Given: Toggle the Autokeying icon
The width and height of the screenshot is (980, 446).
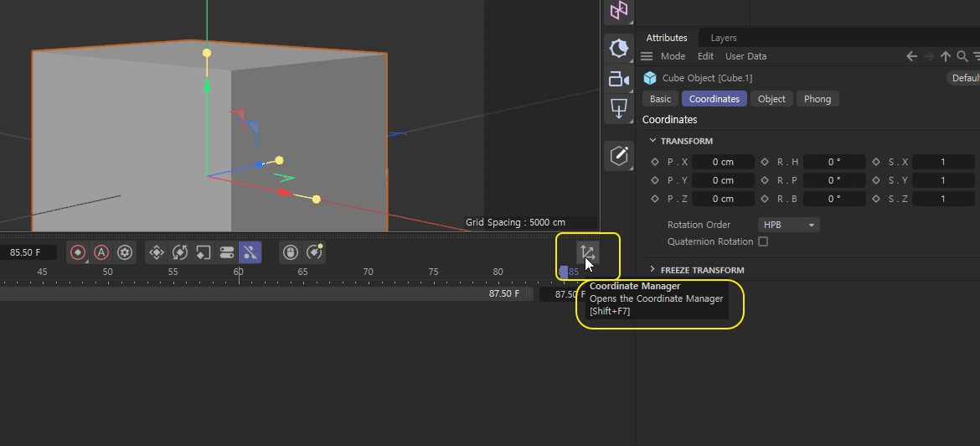Looking at the screenshot, I should tap(101, 252).
